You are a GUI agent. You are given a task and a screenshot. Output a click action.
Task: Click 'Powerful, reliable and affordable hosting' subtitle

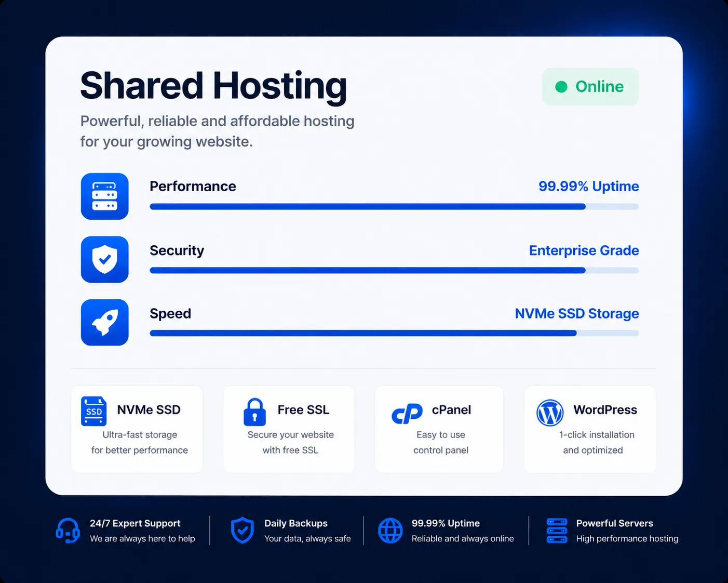pos(217,121)
